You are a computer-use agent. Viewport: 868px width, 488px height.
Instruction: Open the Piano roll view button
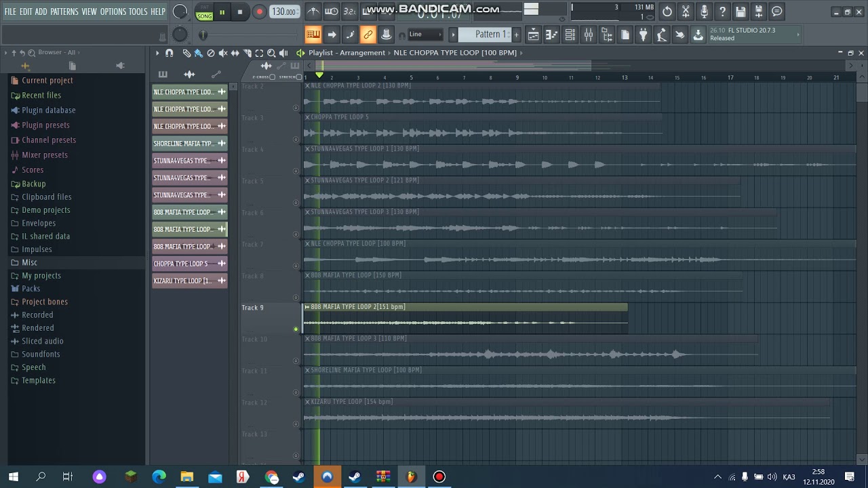point(552,35)
